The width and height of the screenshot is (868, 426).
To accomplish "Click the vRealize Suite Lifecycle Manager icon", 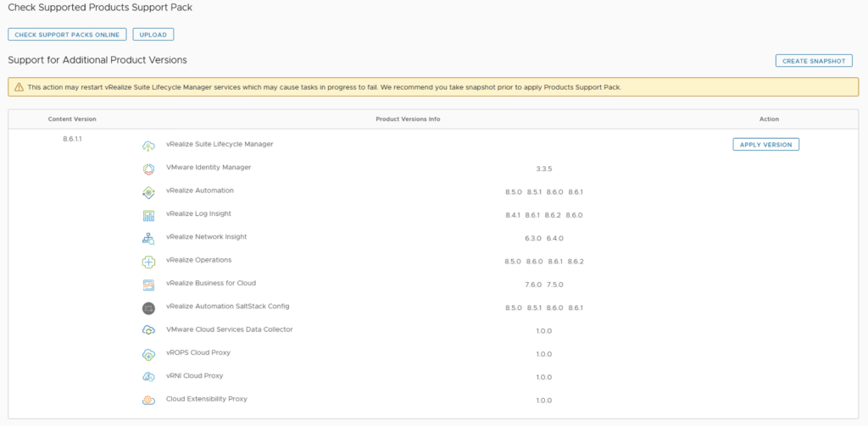I will coord(148,146).
